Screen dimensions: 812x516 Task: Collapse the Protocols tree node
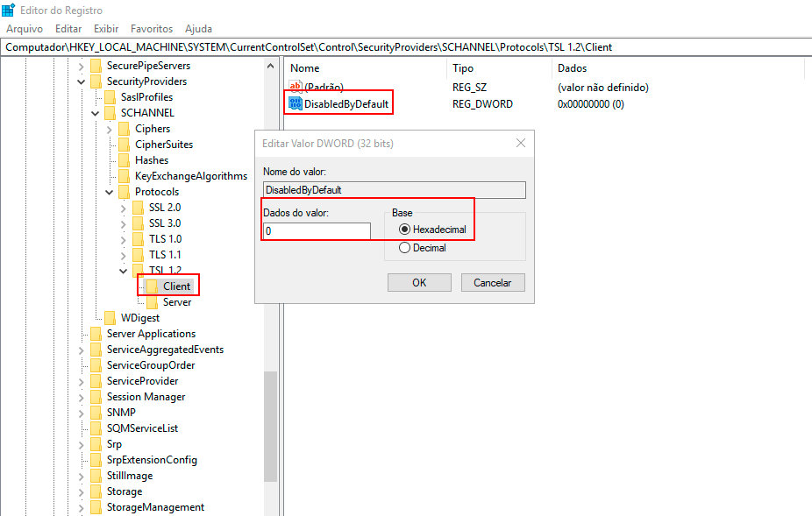click(x=110, y=192)
